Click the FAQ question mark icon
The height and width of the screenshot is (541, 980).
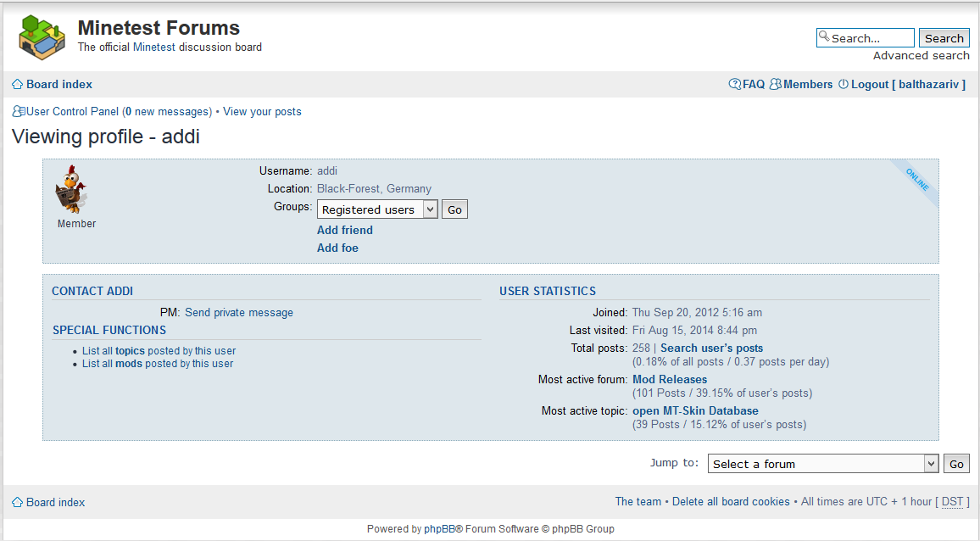[x=734, y=84]
